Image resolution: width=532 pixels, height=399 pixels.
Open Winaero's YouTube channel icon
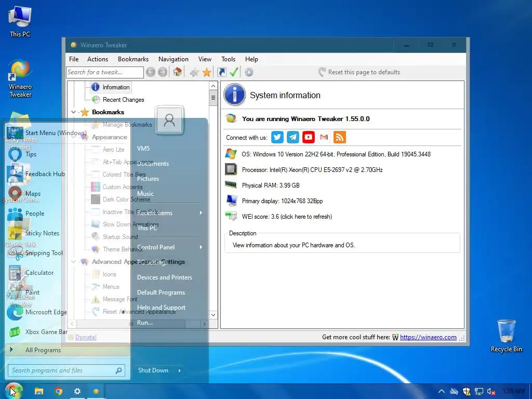point(309,137)
